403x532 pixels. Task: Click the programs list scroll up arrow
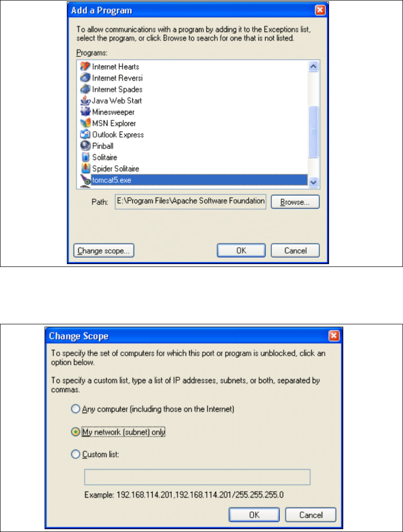click(x=313, y=66)
